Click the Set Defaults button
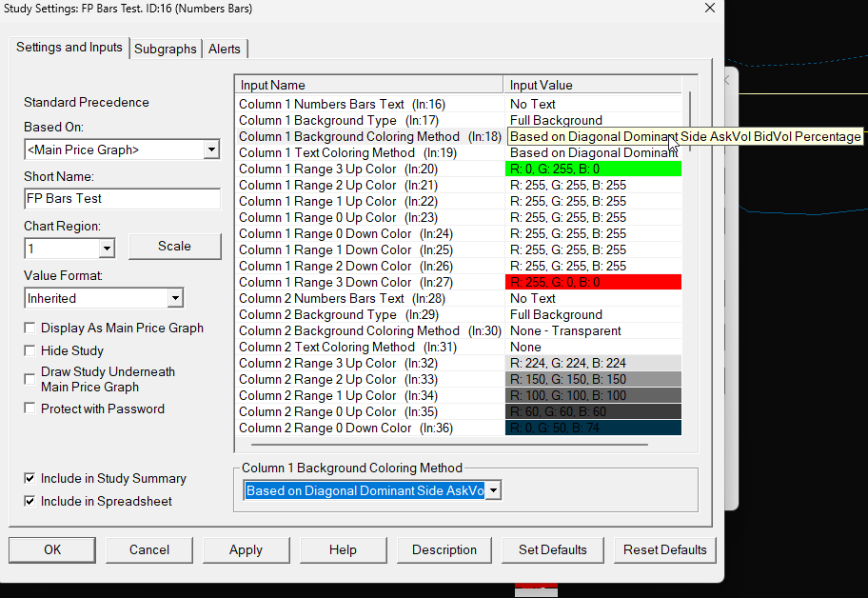The width and height of the screenshot is (868, 598). point(552,549)
